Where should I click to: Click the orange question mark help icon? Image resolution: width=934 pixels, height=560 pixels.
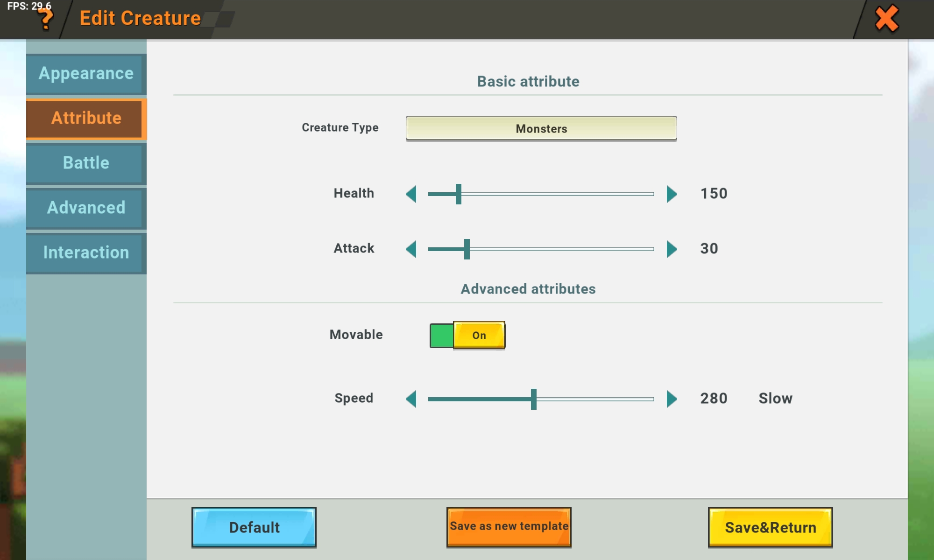tap(46, 20)
